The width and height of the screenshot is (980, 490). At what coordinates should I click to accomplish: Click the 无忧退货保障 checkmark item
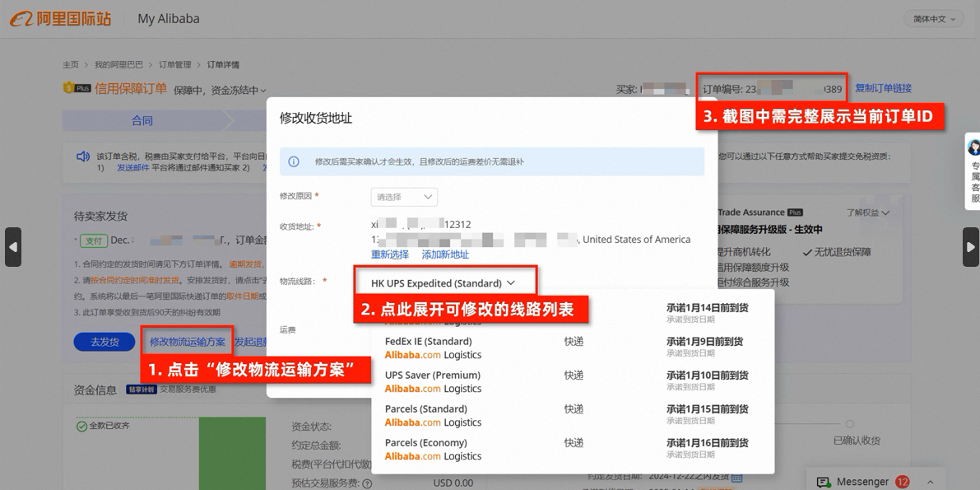click(837, 252)
